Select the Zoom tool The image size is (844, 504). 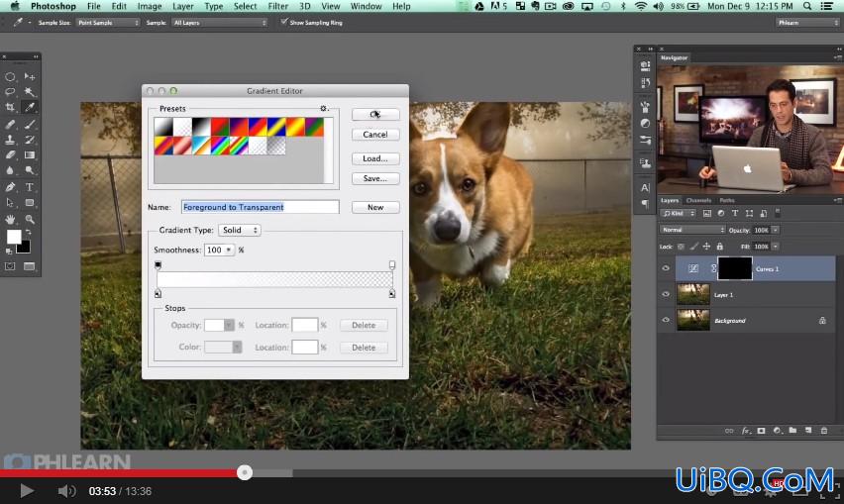tap(30, 220)
